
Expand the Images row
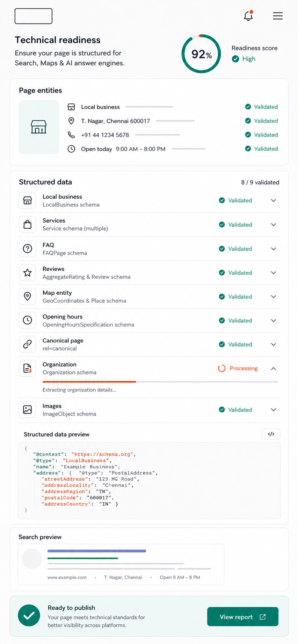[x=274, y=410]
